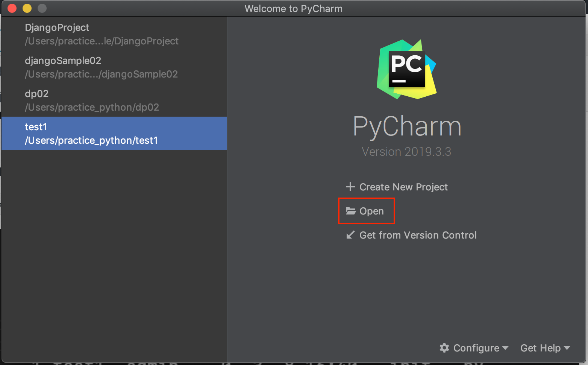This screenshot has height=365, width=588.
Task: Click the Configure gear icon
Action: (x=444, y=348)
